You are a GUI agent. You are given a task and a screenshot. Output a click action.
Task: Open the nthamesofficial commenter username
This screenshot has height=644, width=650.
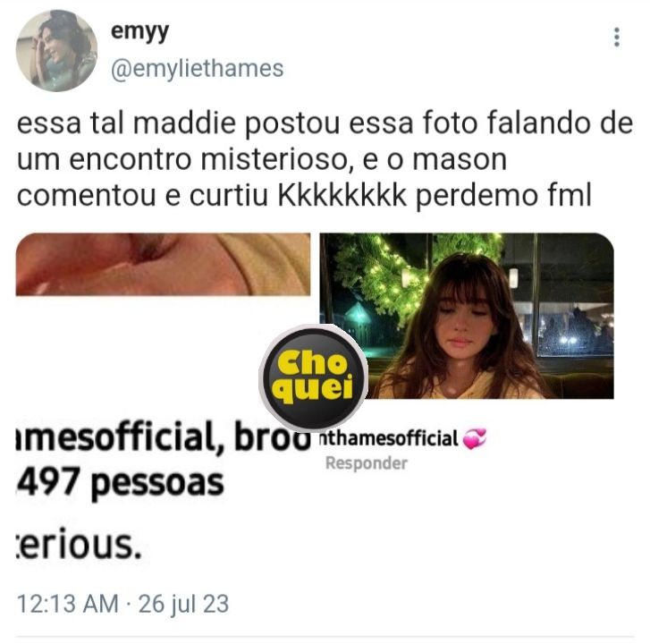(x=389, y=439)
